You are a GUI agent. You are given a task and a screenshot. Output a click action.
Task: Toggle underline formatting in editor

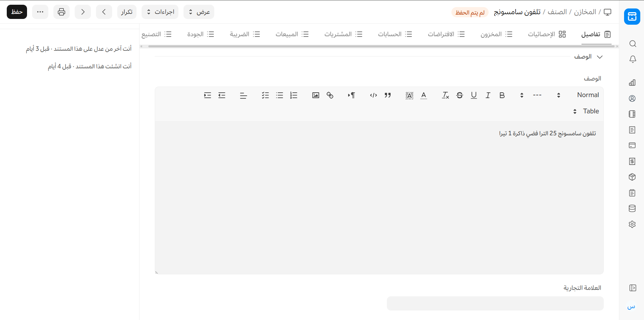(474, 95)
